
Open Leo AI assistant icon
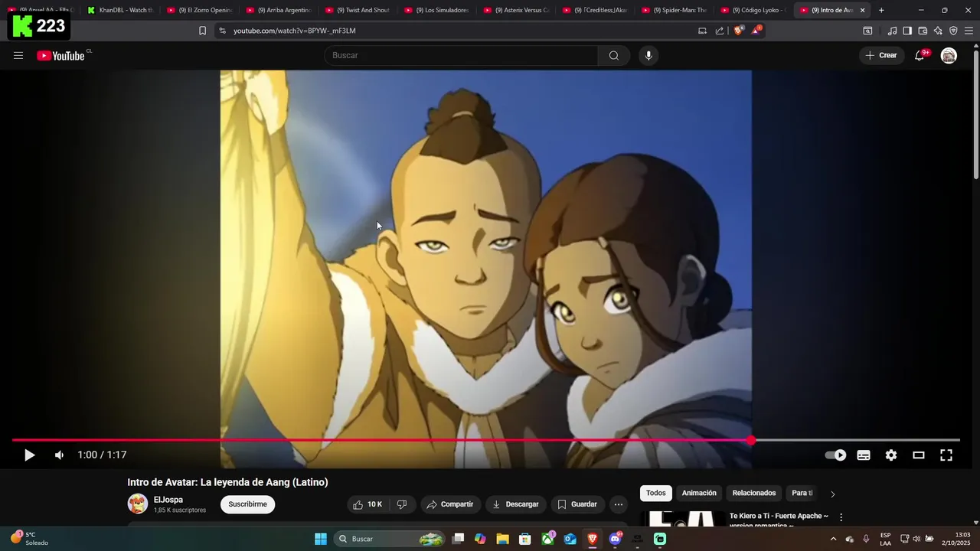(938, 31)
